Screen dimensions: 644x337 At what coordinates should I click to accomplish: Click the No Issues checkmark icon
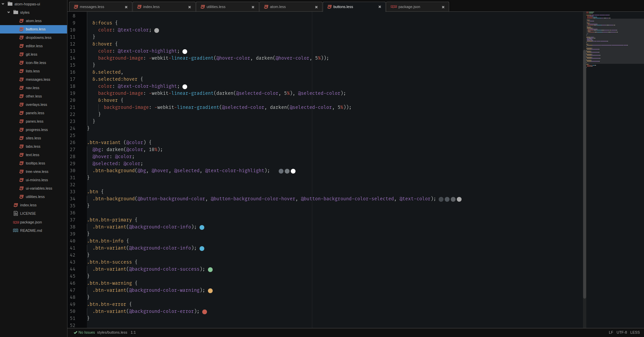click(x=75, y=333)
